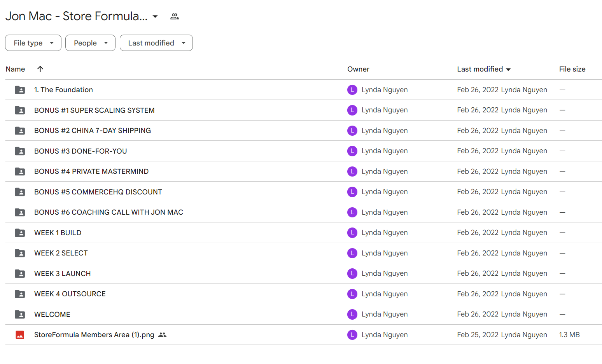Screen dimensions: 602x364
Task: Click the Jon Mac - Store Formula folder title
Action: [x=77, y=16]
